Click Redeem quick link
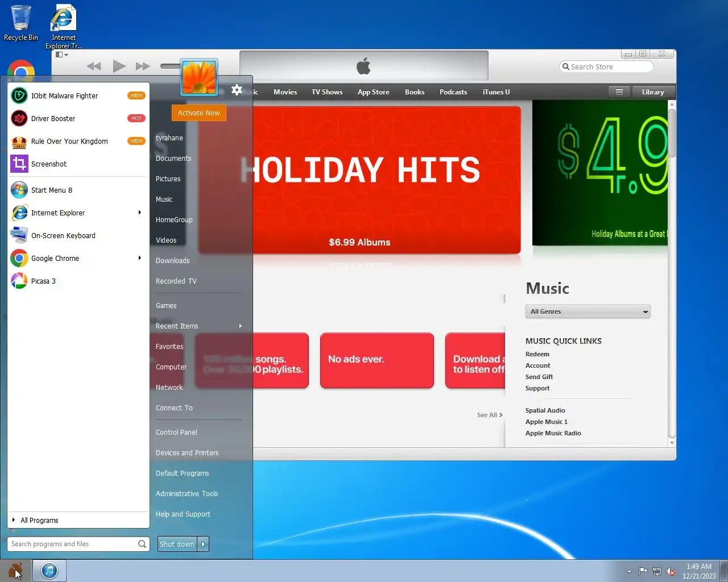This screenshot has width=728, height=582. point(537,354)
